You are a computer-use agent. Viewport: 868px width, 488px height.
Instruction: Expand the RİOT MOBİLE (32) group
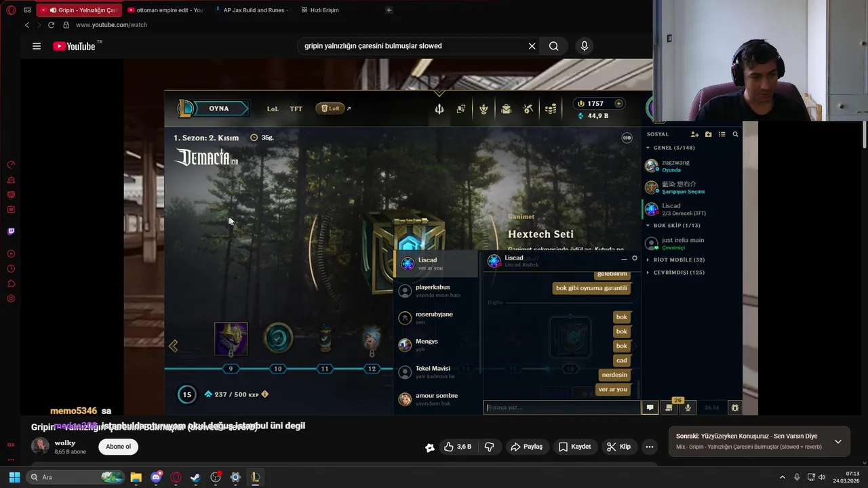pyautogui.click(x=675, y=260)
